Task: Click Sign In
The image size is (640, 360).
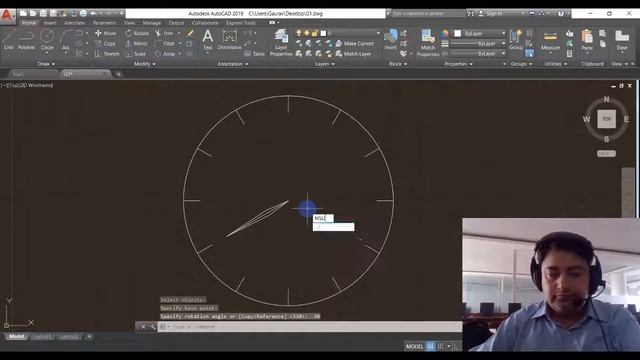Action: (x=491, y=13)
